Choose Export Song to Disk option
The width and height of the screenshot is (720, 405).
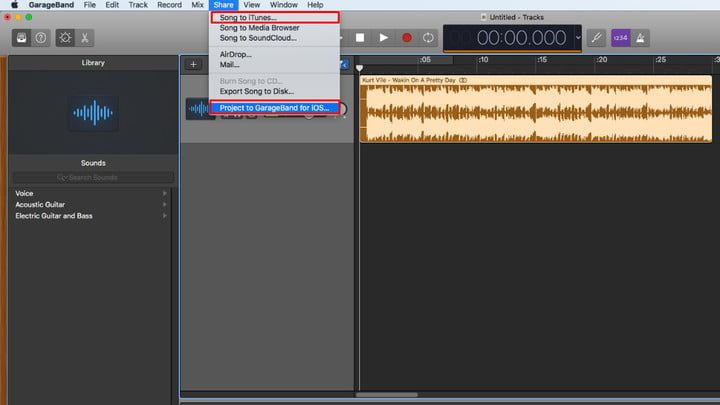257,91
